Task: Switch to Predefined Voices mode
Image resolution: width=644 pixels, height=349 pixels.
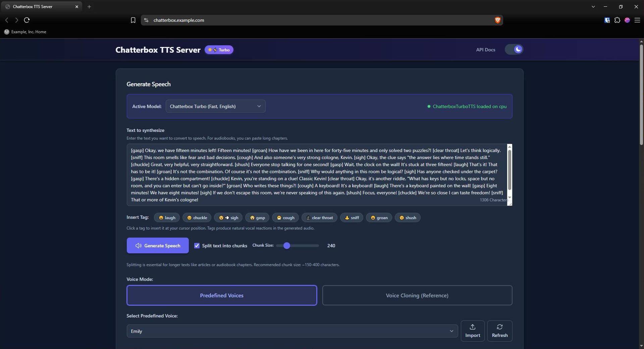Action: 222,295
